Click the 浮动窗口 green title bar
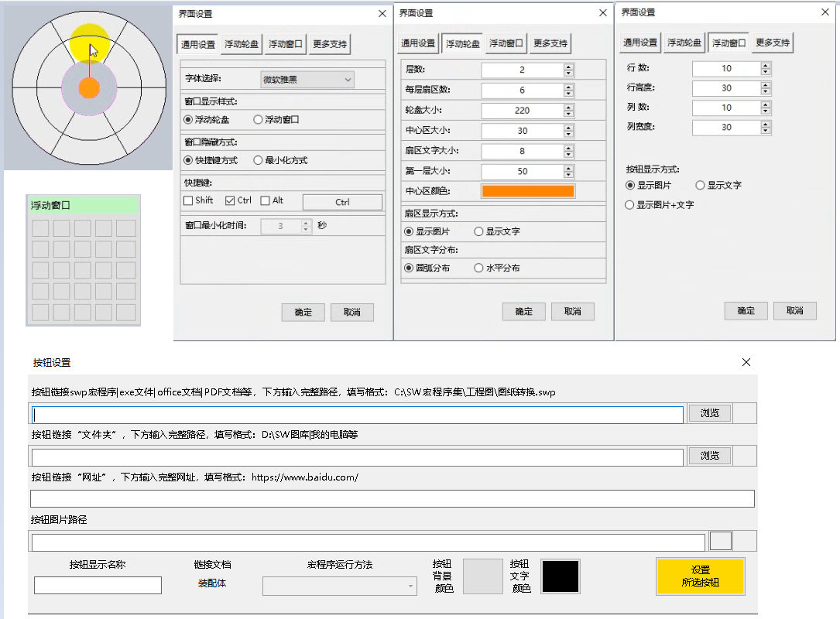The height and width of the screenshot is (619, 840). [83, 205]
